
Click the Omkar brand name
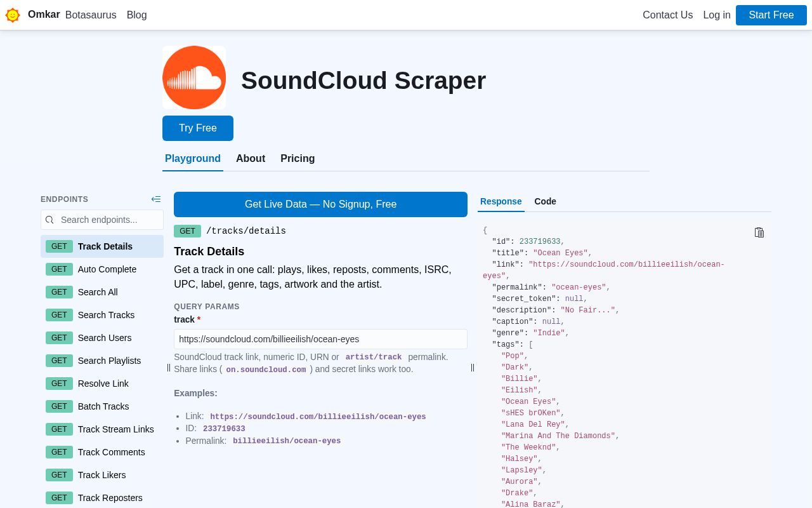click(x=44, y=15)
